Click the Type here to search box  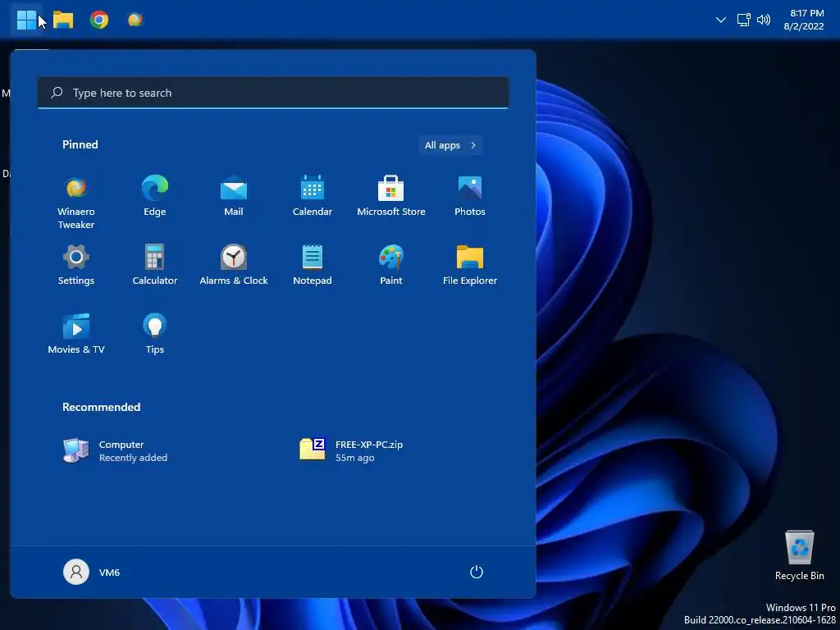click(272, 93)
